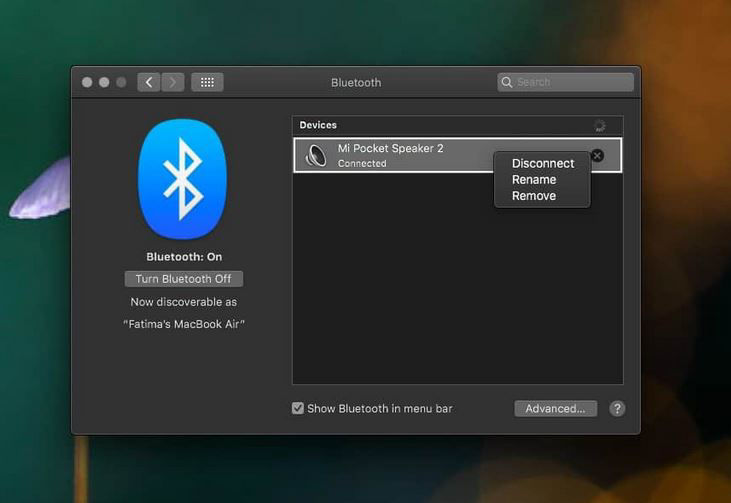
Task: Remove device using the X icon
Action: click(597, 155)
